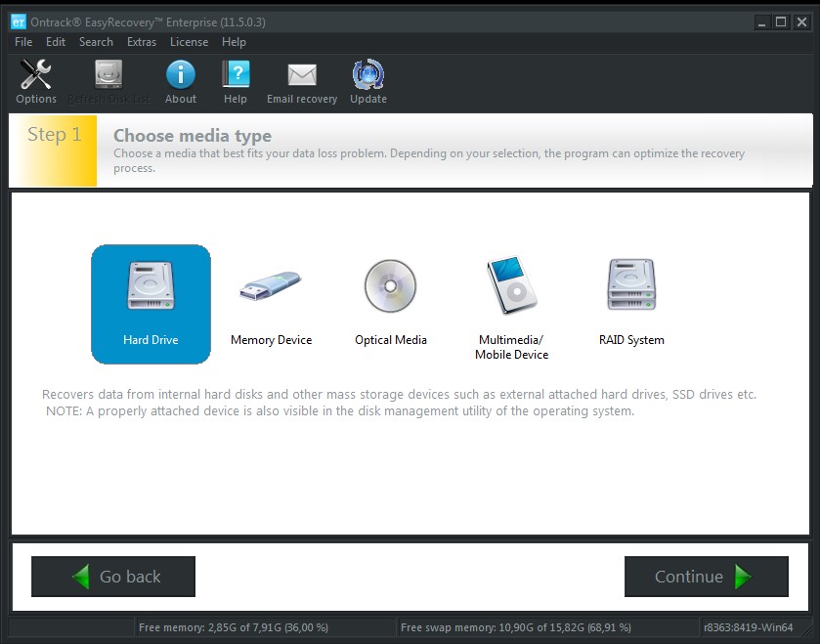Close the EasyRecovery window
Screen dimensions: 820x644
801,21
